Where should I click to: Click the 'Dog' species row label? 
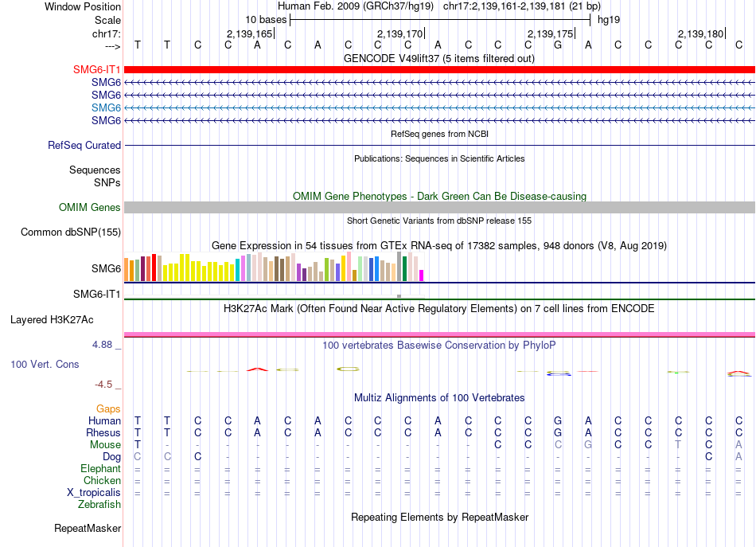coord(111,457)
